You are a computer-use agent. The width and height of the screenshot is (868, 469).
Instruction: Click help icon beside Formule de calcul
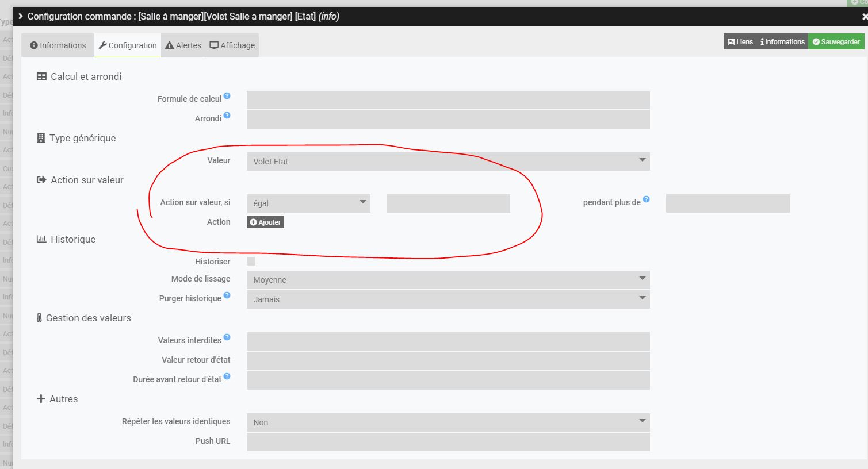pyautogui.click(x=227, y=96)
